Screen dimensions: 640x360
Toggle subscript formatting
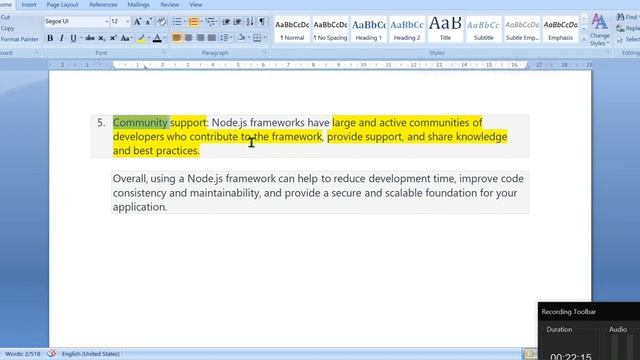point(101,38)
